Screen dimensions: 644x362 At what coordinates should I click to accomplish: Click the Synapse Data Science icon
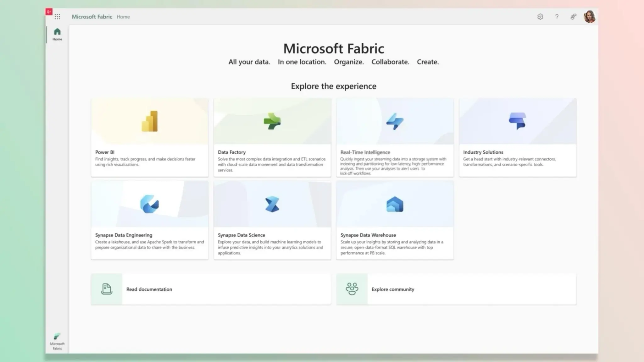click(272, 204)
